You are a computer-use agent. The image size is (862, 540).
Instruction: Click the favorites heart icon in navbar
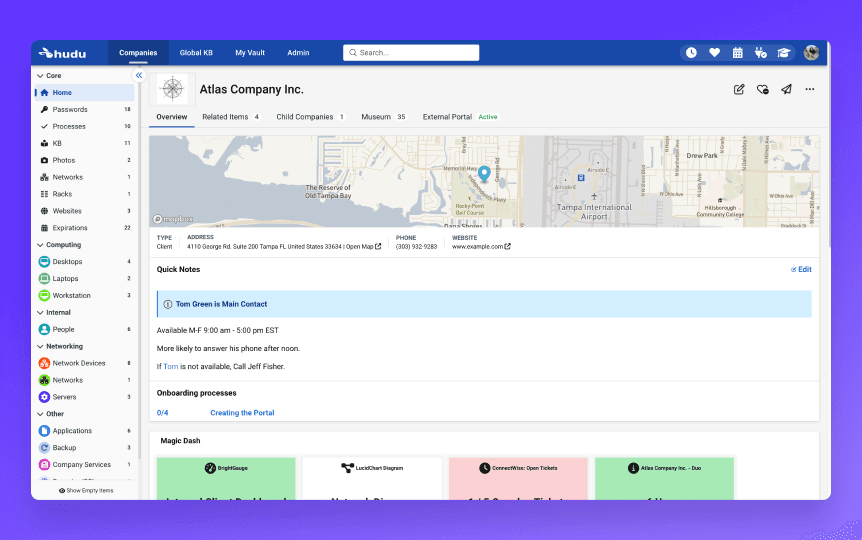coord(714,53)
